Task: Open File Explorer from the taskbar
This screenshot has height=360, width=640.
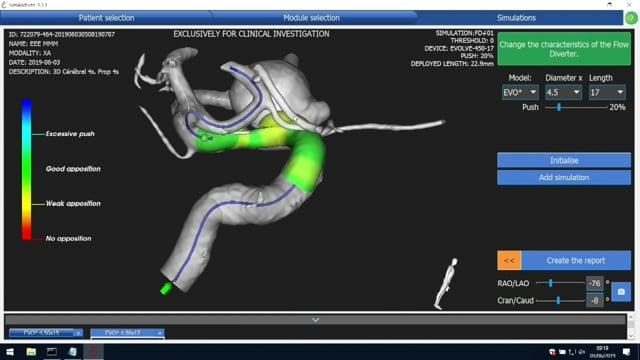Action: [x=31, y=352]
